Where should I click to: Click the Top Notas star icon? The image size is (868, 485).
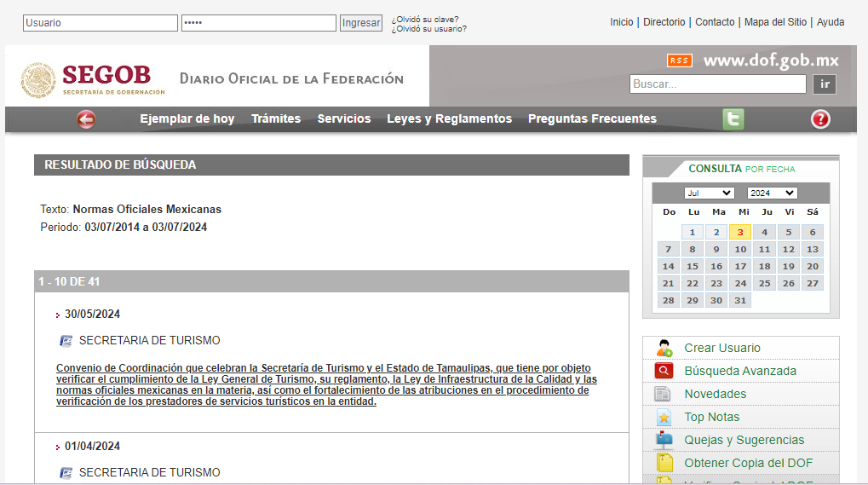(664, 417)
